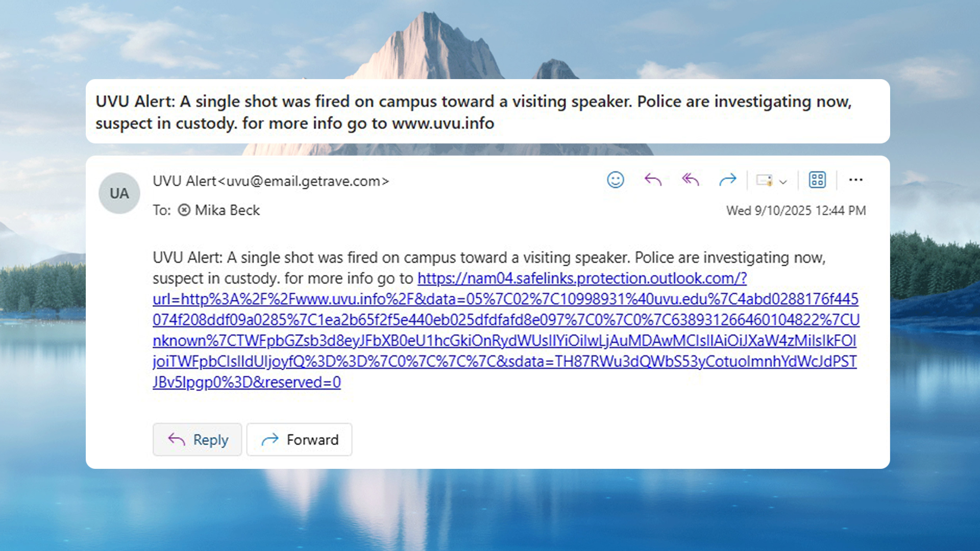Click www.uvu.info text in the subject banner
The image size is (980, 551).
443,123
